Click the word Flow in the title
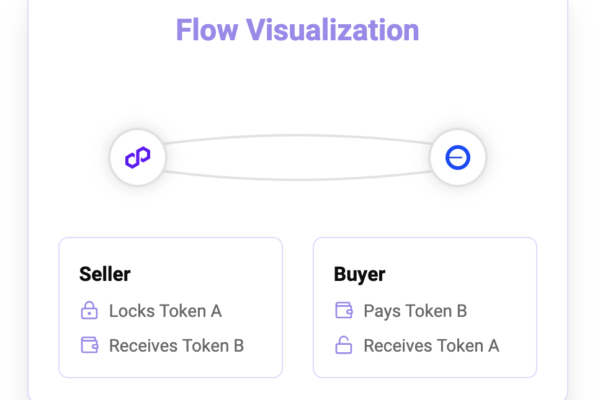The image size is (600, 400). click(x=207, y=30)
